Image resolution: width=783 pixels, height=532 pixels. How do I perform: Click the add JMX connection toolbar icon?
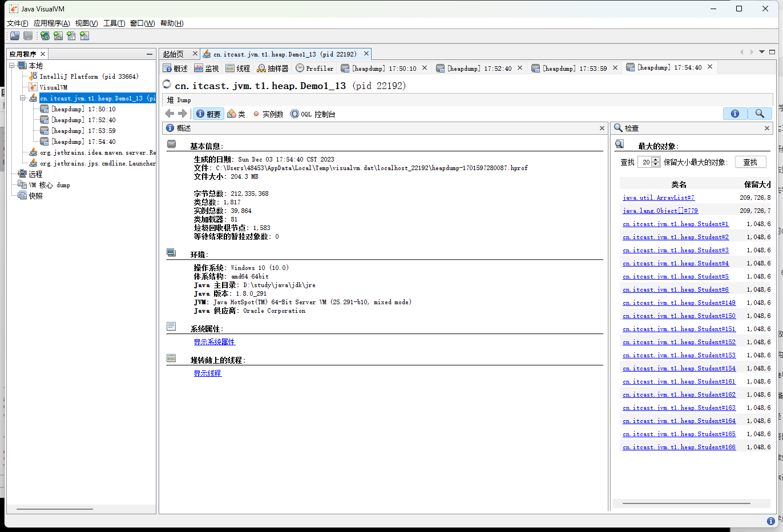58,36
